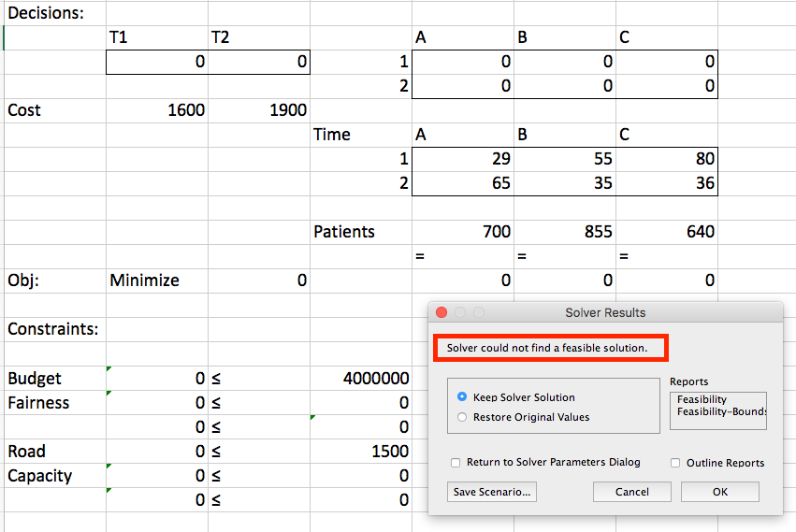
Task: Tick the Outline Reports checkbox
Action: point(675,463)
